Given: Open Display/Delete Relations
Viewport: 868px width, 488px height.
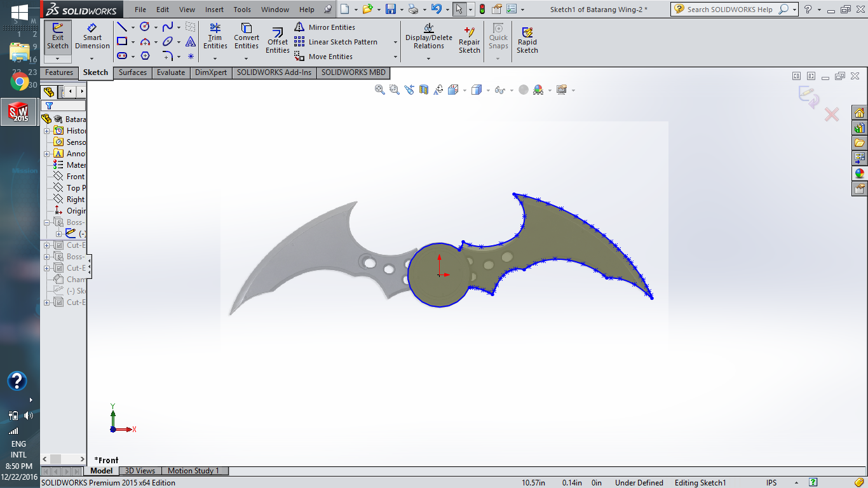Looking at the screenshot, I should click(429, 37).
